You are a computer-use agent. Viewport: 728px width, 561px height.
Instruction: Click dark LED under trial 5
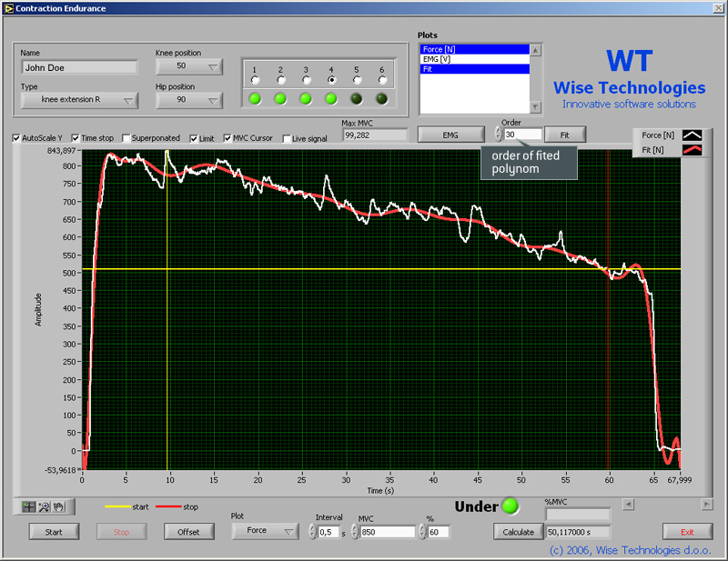pyautogui.click(x=357, y=98)
